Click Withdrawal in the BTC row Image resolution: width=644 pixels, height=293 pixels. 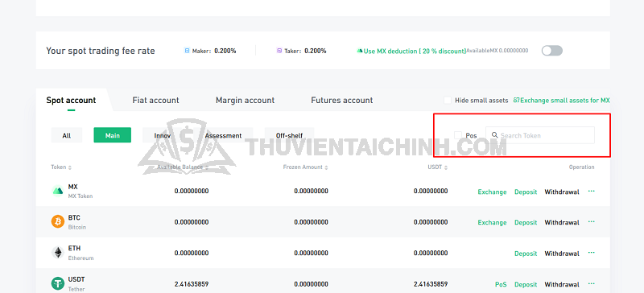pos(562,222)
